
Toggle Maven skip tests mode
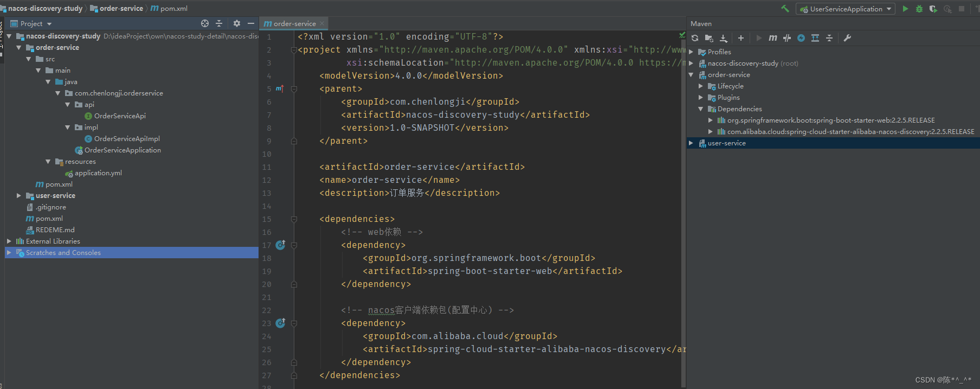(801, 38)
